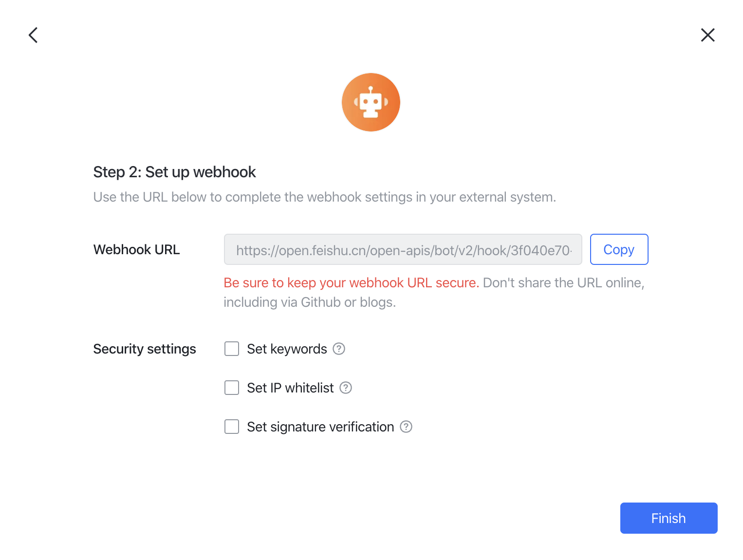
Task: Show help for Set IP whitelist
Action: [x=346, y=388]
